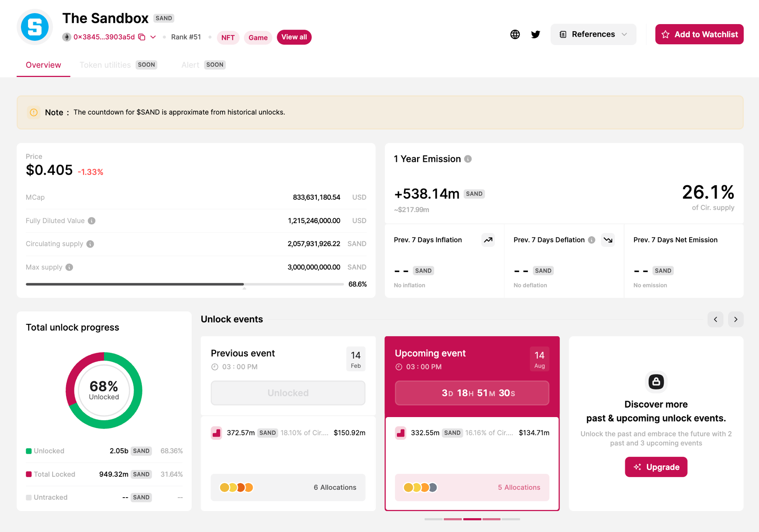Viewport: 759px width, 532px height.
Task: Show 7 Days Deflation info icon
Action: pyautogui.click(x=592, y=240)
